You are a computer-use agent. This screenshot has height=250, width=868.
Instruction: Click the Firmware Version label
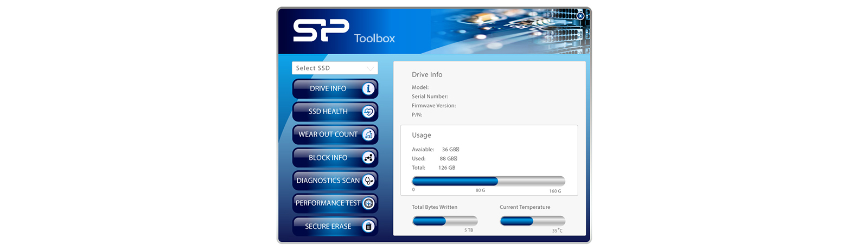[433, 106]
